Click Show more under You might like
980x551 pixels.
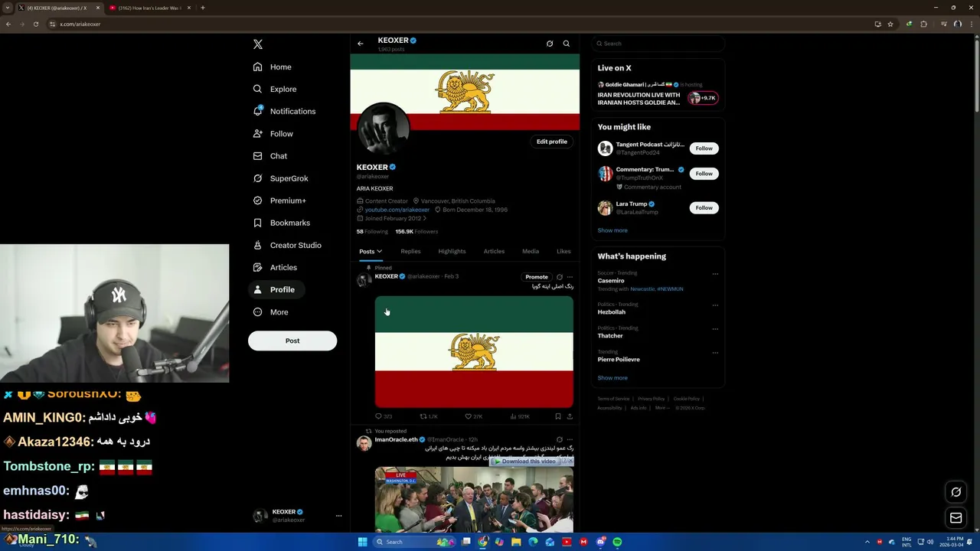pos(612,230)
